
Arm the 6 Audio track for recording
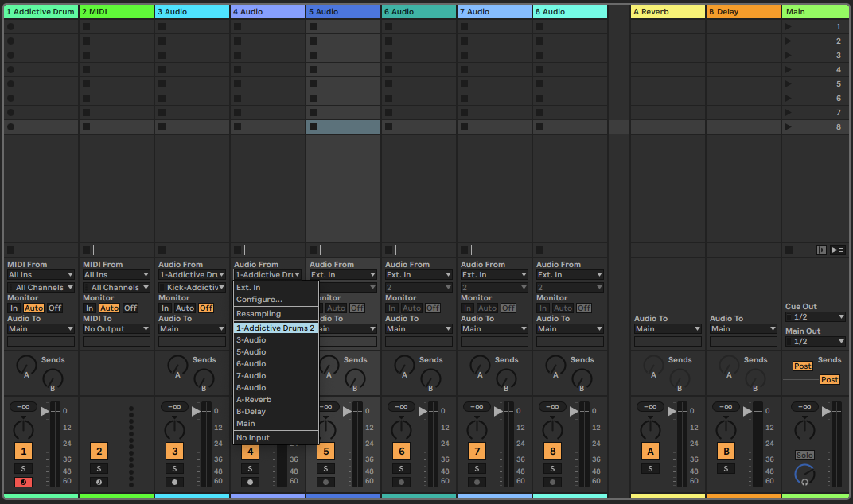point(402,482)
